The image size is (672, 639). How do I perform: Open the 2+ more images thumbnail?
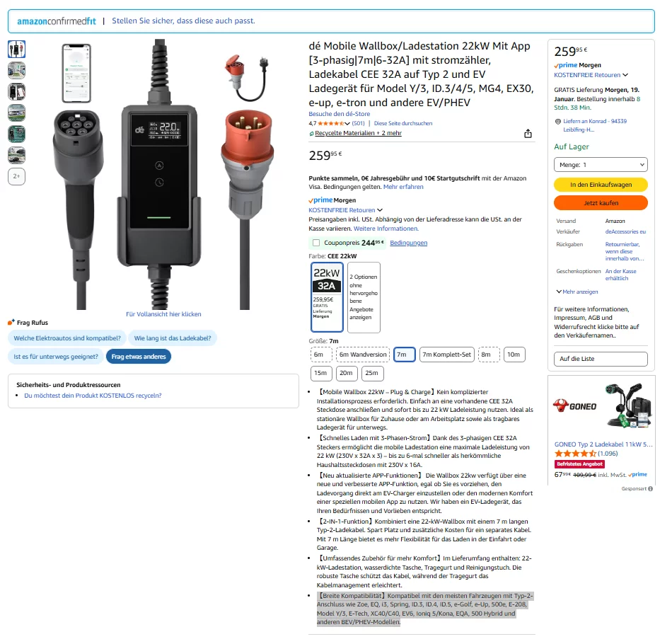point(17,176)
